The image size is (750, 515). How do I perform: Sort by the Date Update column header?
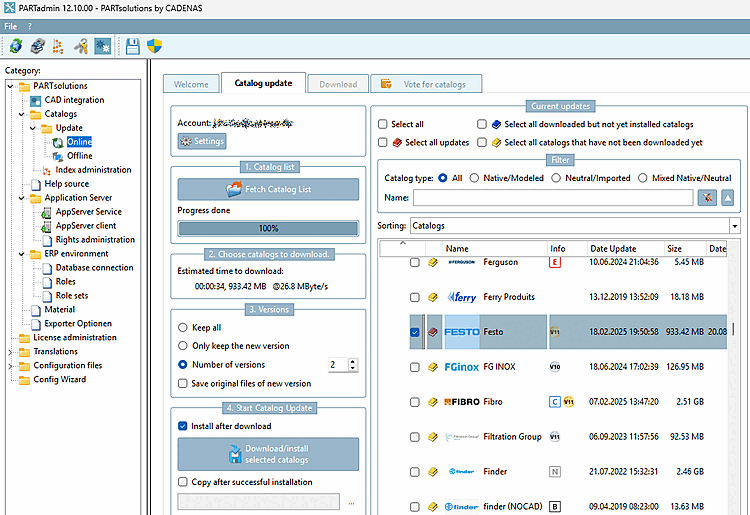click(x=626, y=249)
